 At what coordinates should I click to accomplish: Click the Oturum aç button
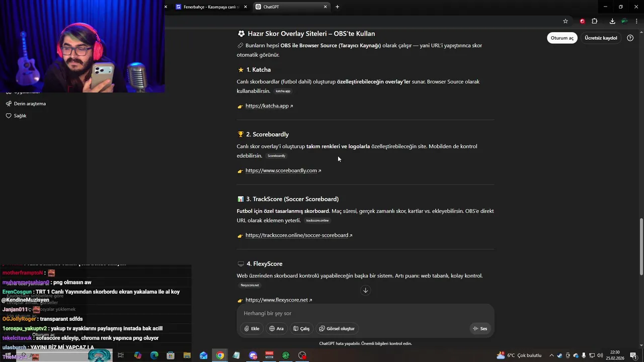pyautogui.click(x=562, y=38)
